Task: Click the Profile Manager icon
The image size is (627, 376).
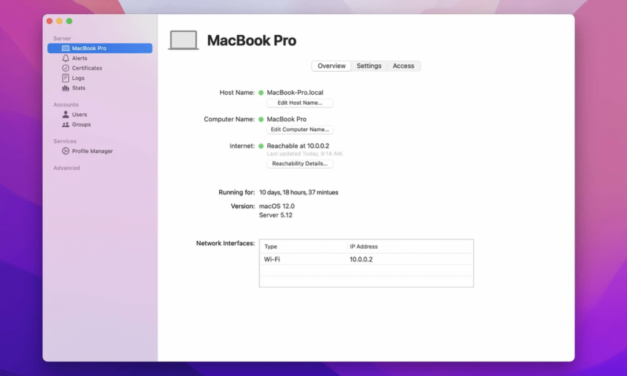Action: pyautogui.click(x=66, y=151)
